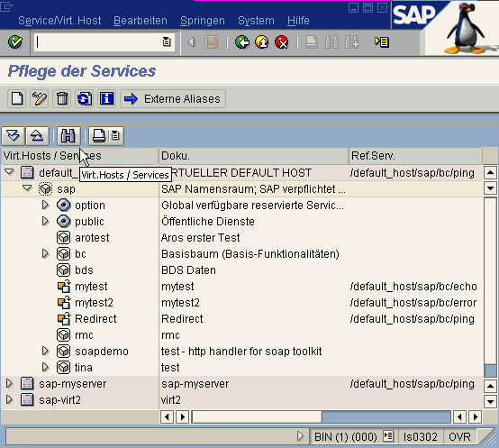This screenshot has width=499, height=448.
Task: Open the Springen menu
Action: click(x=203, y=21)
